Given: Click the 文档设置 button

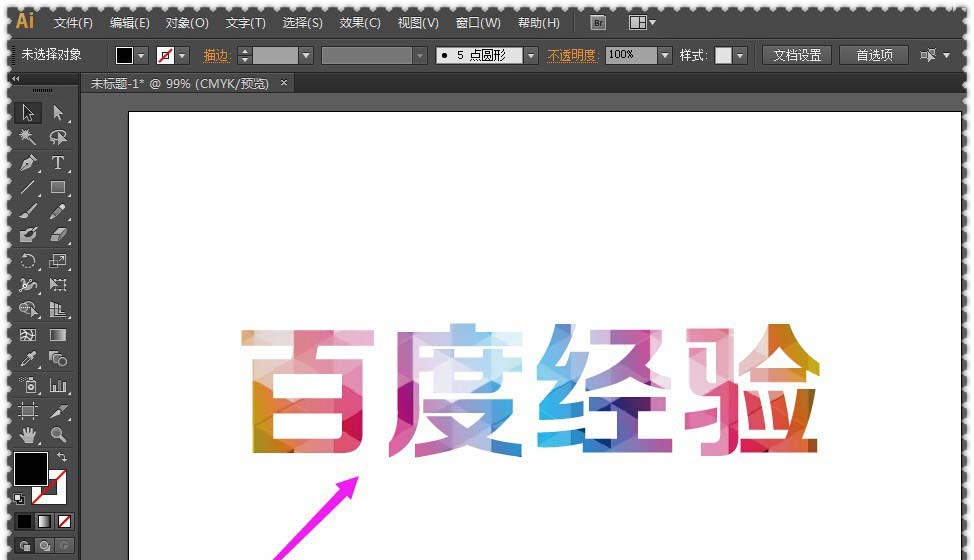Looking at the screenshot, I should [797, 55].
